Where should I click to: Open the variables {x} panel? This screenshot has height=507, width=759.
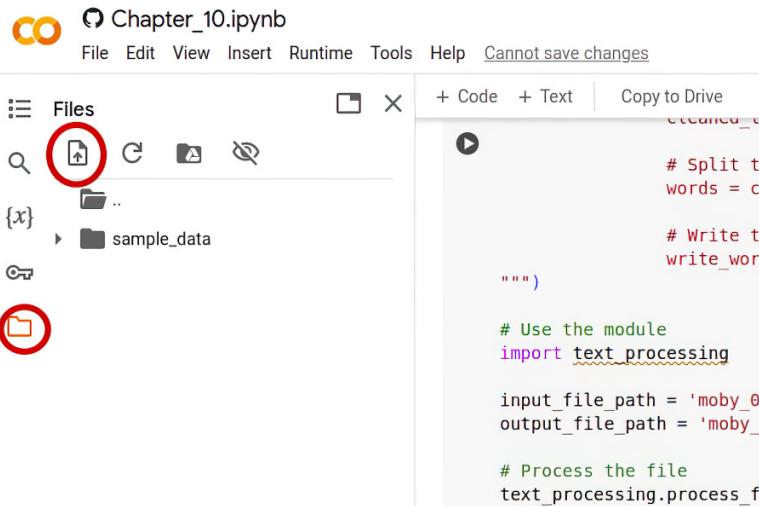pyautogui.click(x=19, y=216)
